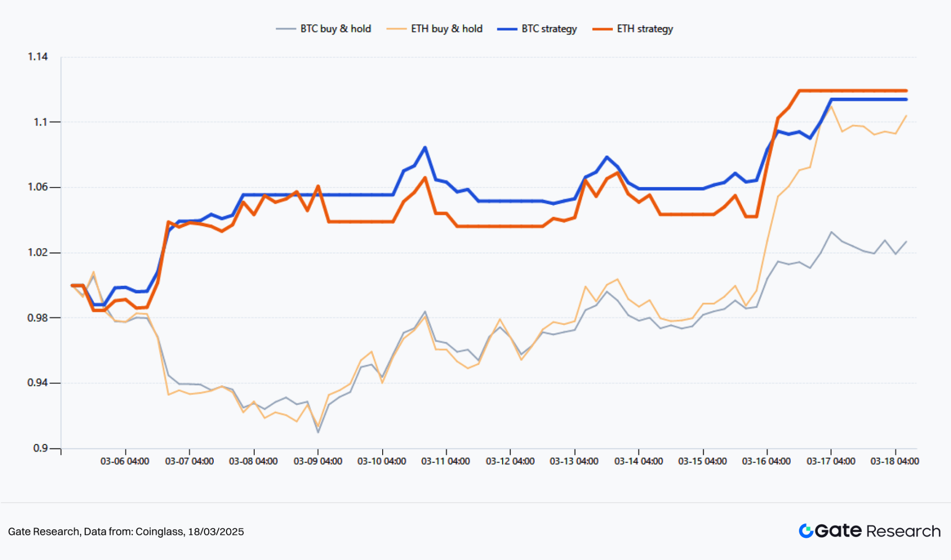Screen dimensions: 951x560
Task: Click the Gate logo icon
Action: [x=806, y=531]
